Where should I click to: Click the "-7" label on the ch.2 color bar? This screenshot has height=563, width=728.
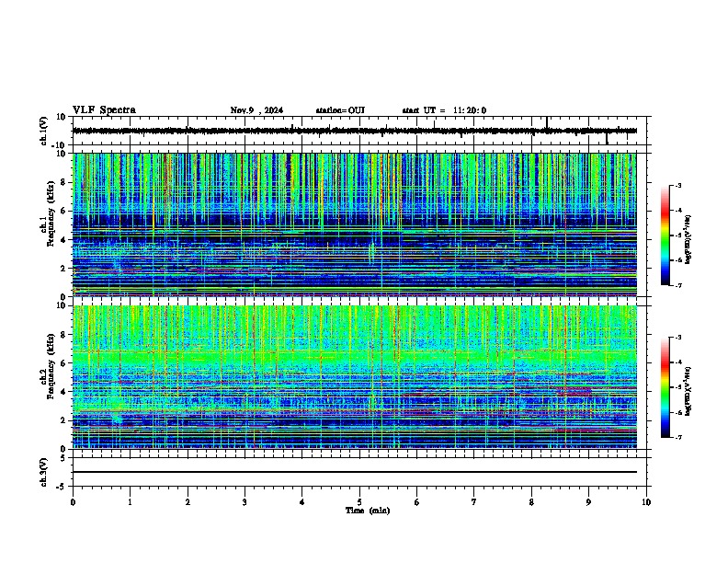pyautogui.click(x=677, y=437)
